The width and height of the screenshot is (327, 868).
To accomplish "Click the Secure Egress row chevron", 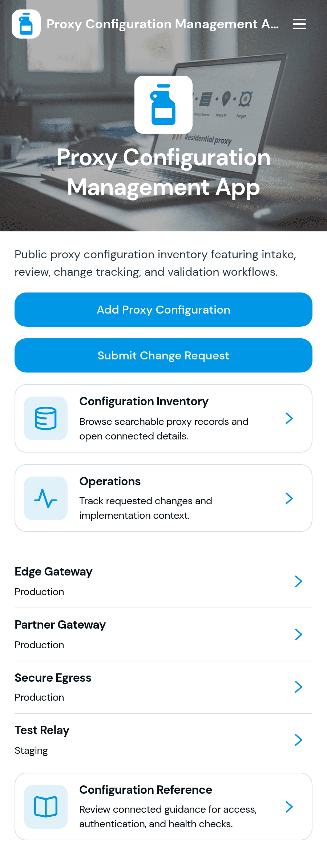I will (x=299, y=687).
